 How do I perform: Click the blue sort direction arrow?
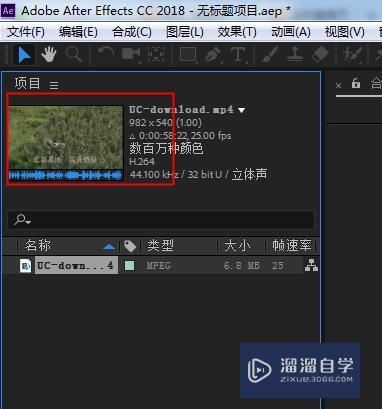click(109, 247)
